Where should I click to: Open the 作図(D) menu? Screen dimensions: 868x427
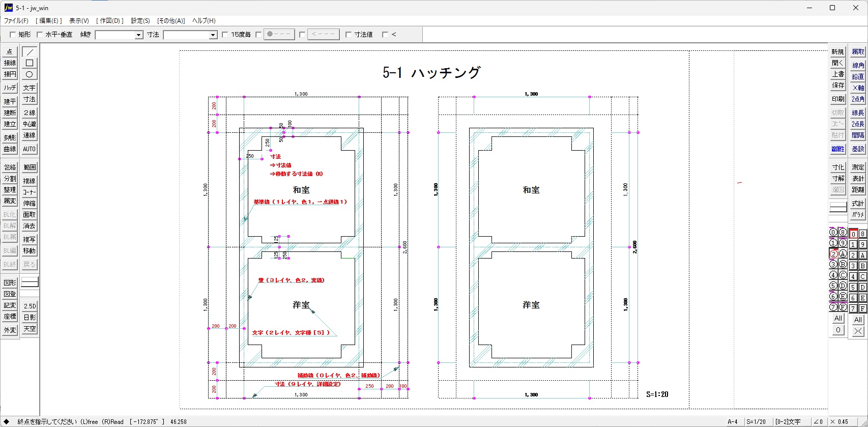(x=110, y=21)
